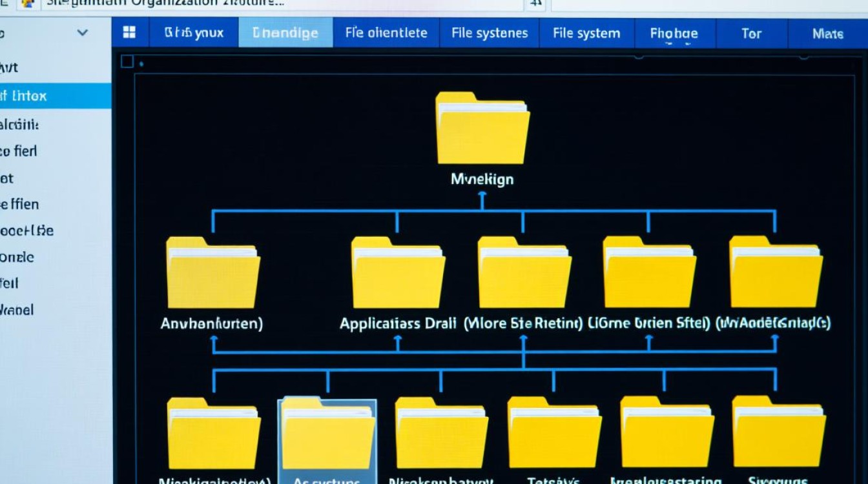Open the Dhendige ribbon tab
Image resolution: width=868 pixels, height=484 pixels.
pyautogui.click(x=285, y=32)
